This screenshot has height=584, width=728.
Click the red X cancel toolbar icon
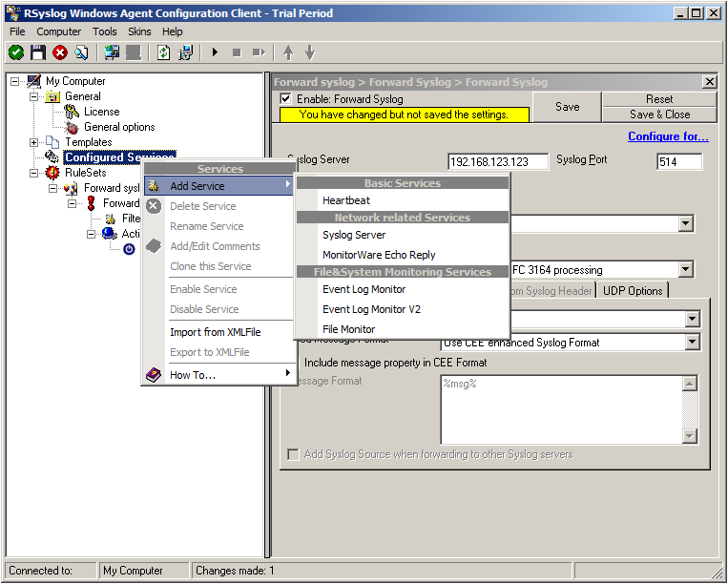click(x=60, y=52)
